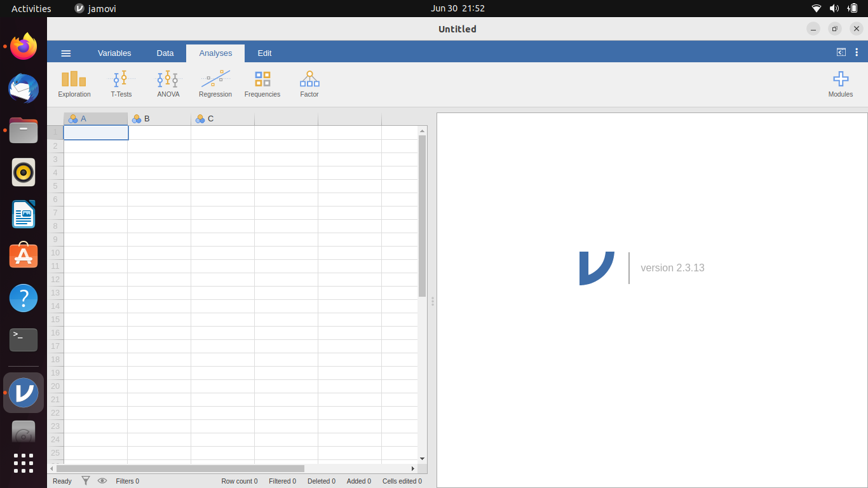
Task: Click the Ready status text
Action: pyautogui.click(x=62, y=481)
